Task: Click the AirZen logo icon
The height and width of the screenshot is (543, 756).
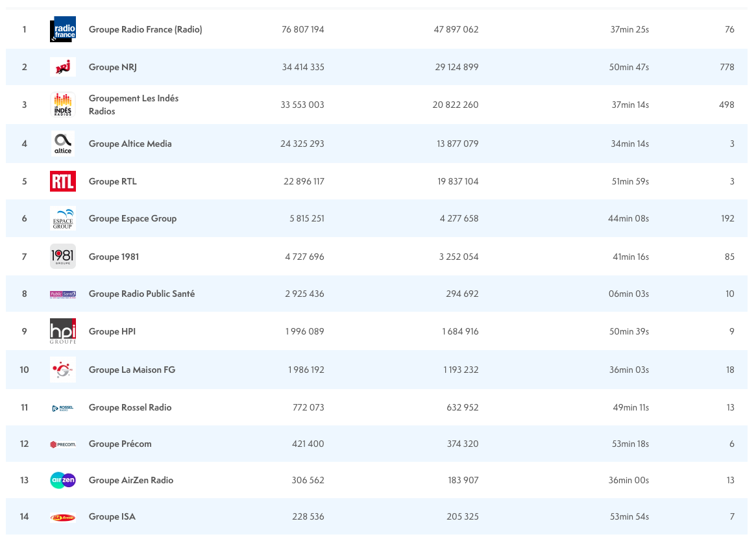Action: (63, 480)
